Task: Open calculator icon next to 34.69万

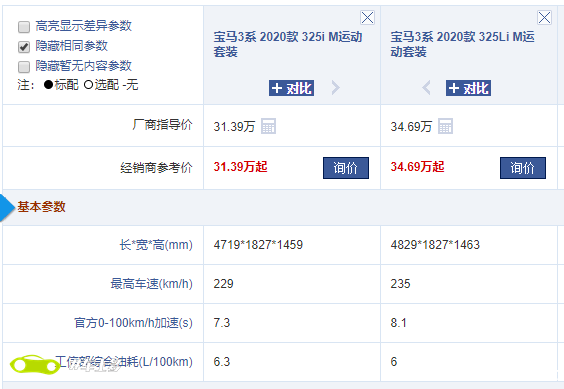Action: 445,126
